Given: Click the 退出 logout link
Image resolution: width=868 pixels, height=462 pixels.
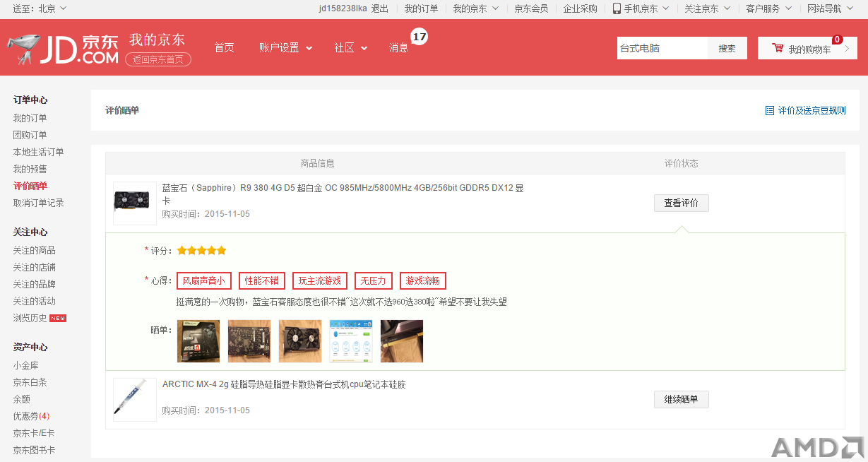Looking at the screenshot, I should [x=380, y=8].
